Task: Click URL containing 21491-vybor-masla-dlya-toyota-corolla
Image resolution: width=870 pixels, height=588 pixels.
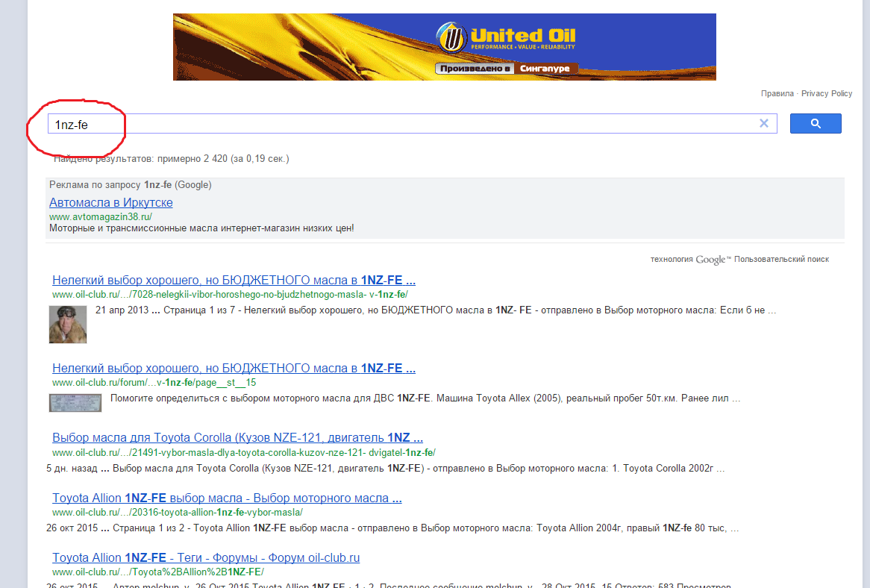Action: click(243, 453)
